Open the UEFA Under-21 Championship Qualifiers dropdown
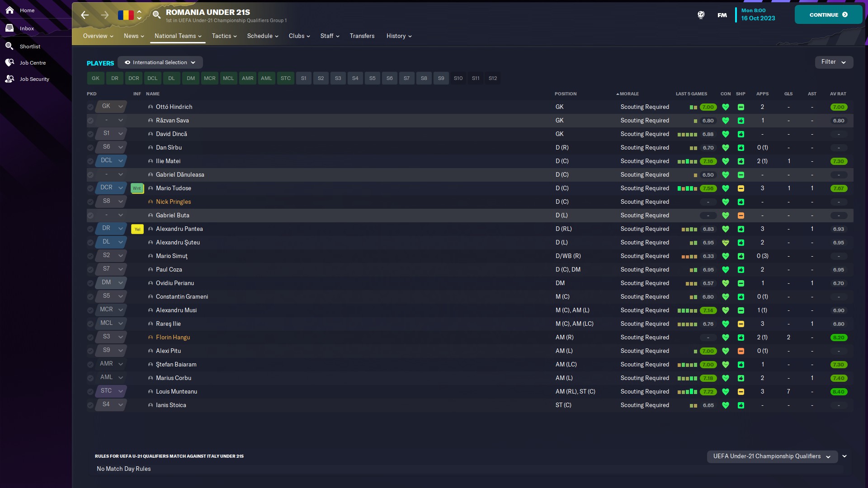The width and height of the screenshot is (868, 488). tap(772, 456)
